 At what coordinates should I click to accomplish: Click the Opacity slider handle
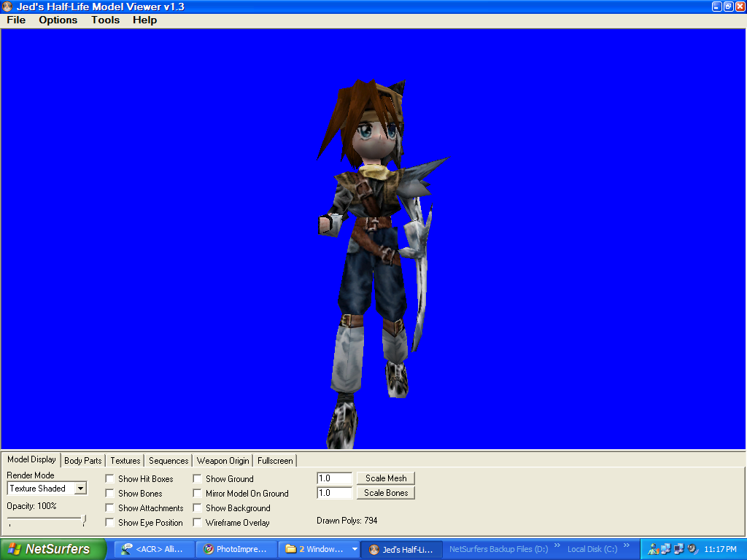coord(84,520)
